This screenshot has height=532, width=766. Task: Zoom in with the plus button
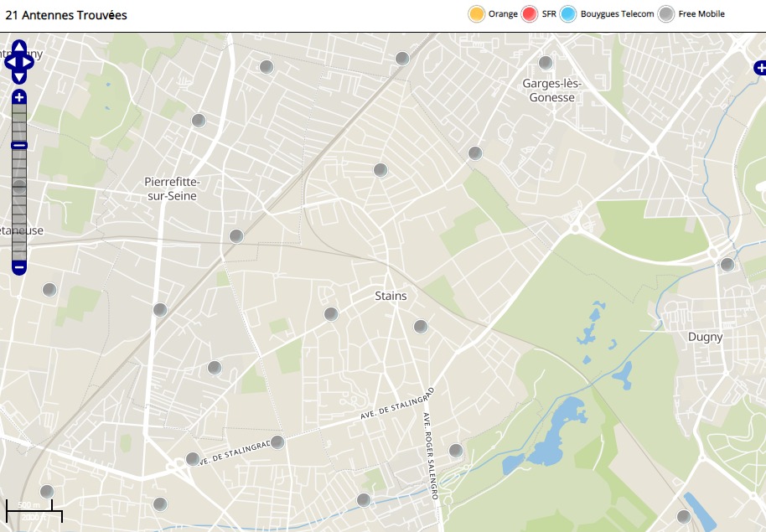tap(19, 98)
